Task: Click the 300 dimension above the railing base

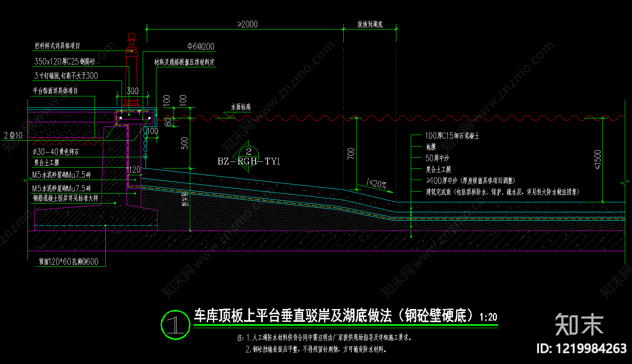Action: point(132,91)
